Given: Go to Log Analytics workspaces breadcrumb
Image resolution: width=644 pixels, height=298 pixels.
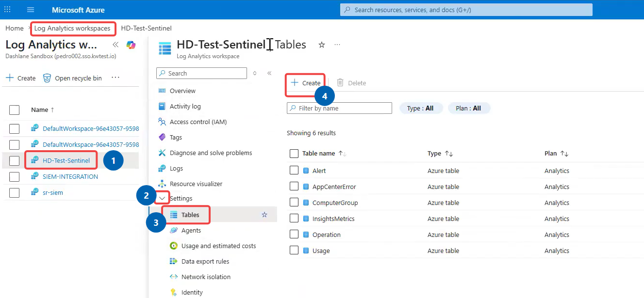Looking at the screenshot, I should (x=72, y=28).
